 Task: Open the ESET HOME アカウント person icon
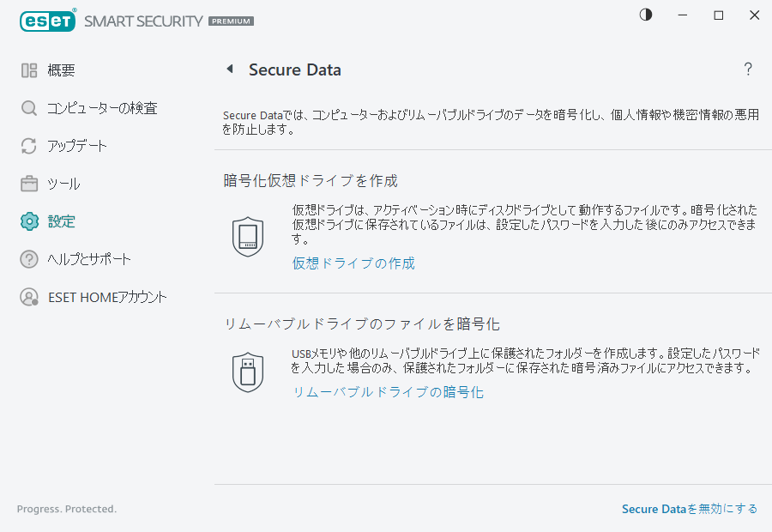pos(28,297)
